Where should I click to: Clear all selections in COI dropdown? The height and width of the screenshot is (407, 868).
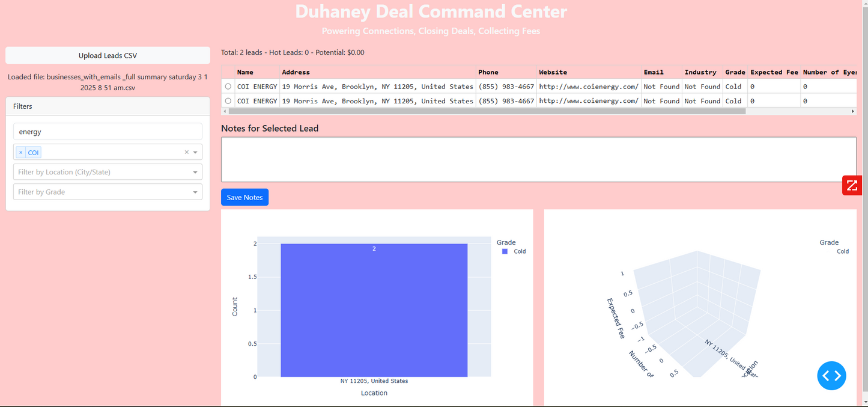[x=186, y=152]
